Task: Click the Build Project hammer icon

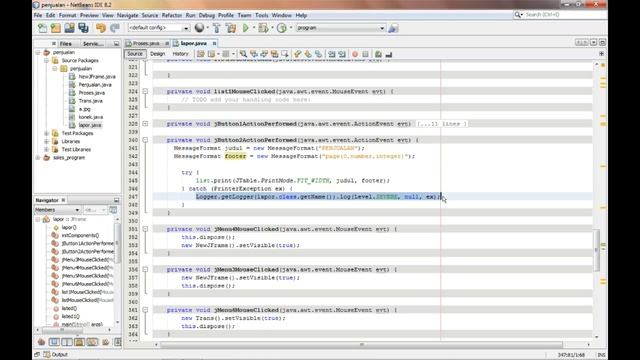Action: coord(217,28)
